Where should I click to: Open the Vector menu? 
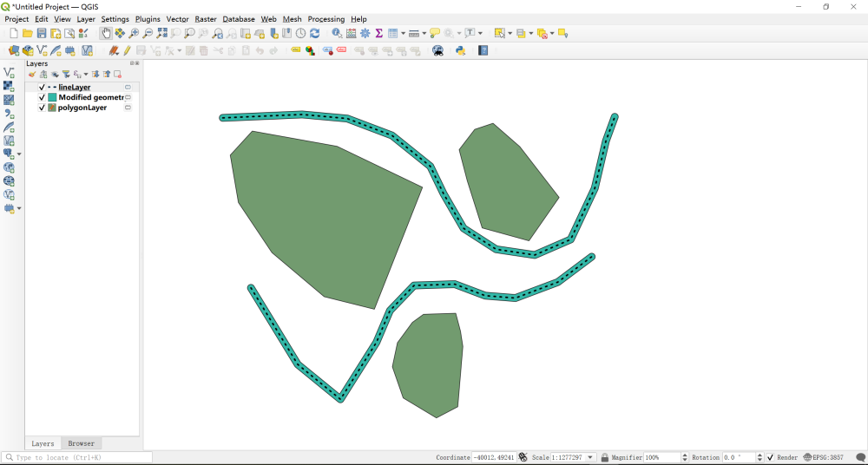pyautogui.click(x=178, y=19)
